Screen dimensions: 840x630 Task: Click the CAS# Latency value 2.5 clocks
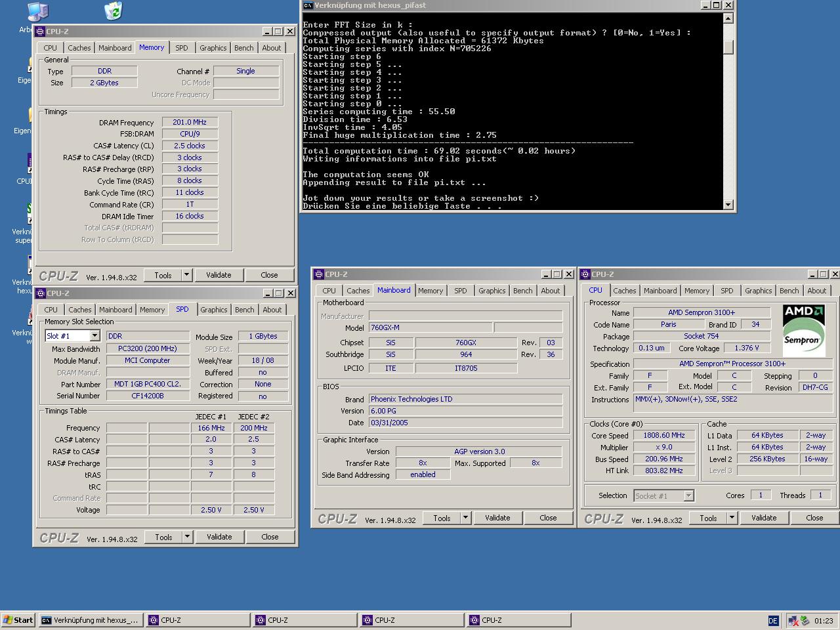point(190,146)
